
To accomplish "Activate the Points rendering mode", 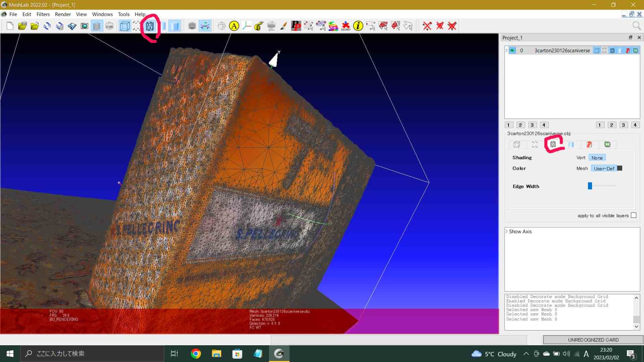I will click(x=136, y=26).
